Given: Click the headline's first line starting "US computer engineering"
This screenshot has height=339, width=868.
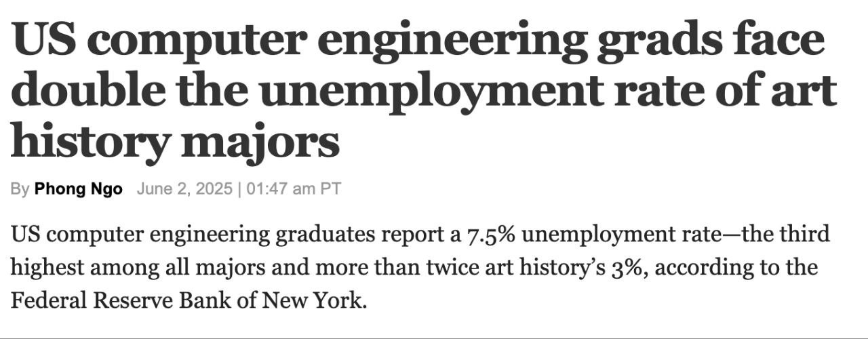Looking at the screenshot, I should [417, 41].
